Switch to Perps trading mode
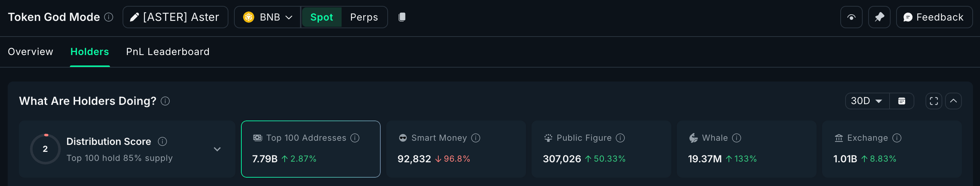The width and height of the screenshot is (980, 186). pos(364,17)
